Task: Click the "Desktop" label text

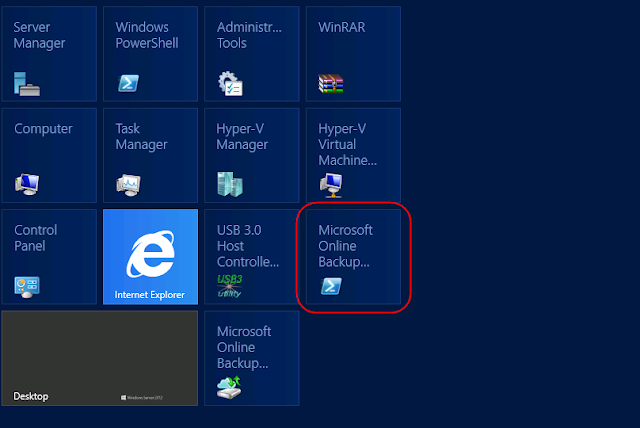Action: (31, 396)
